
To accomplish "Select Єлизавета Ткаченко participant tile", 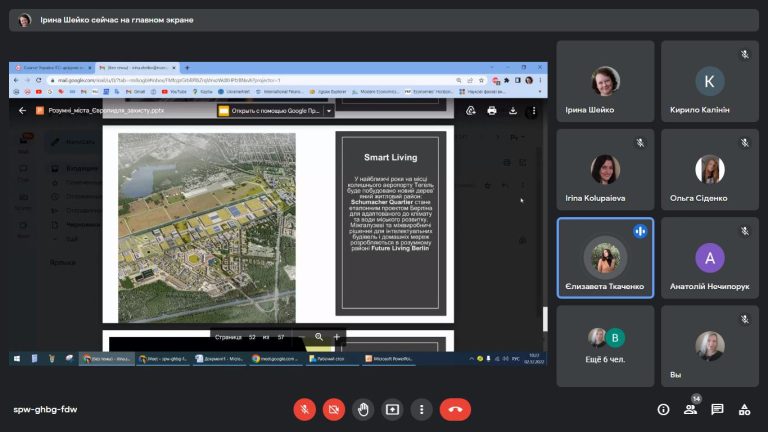I will tap(605, 258).
